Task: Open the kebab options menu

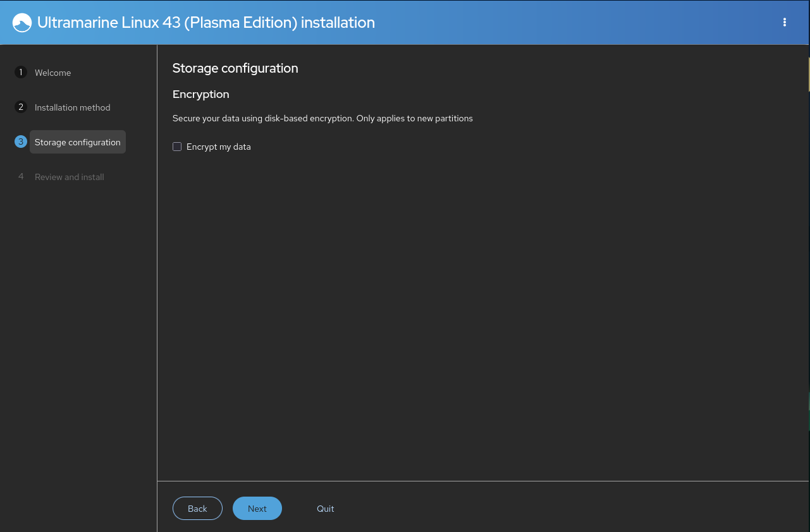Action: point(785,22)
